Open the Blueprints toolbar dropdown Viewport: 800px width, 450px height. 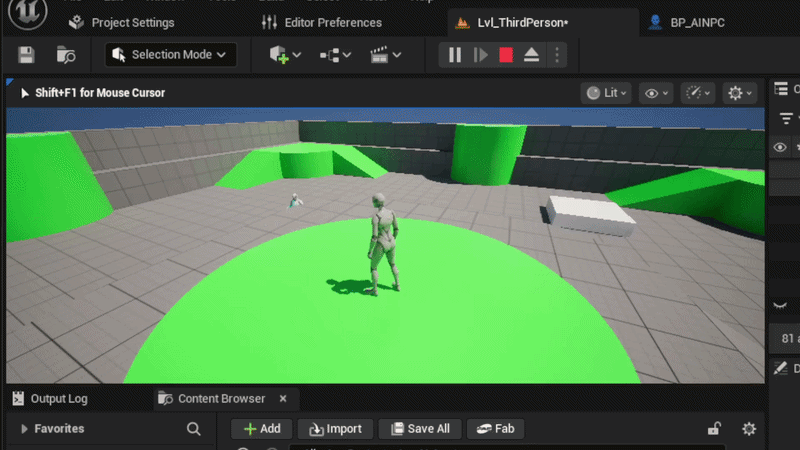tap(335, 55)
